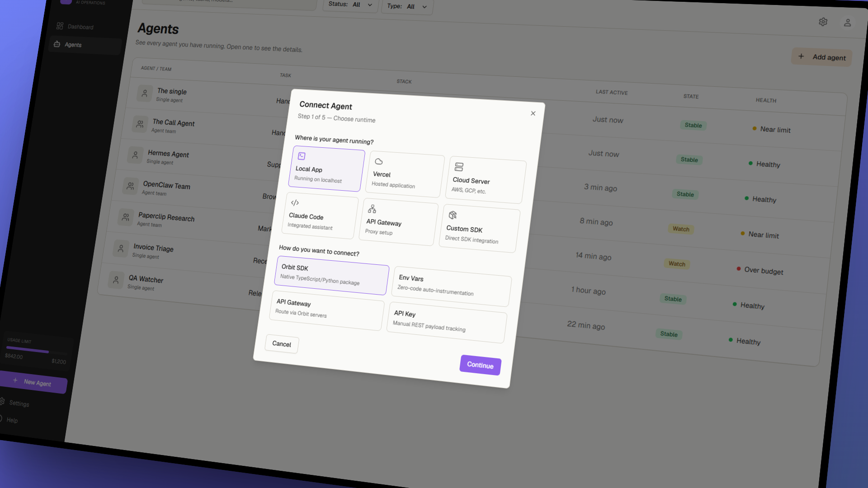Click the OpenClaw Team avatar icon

[130, 186]
